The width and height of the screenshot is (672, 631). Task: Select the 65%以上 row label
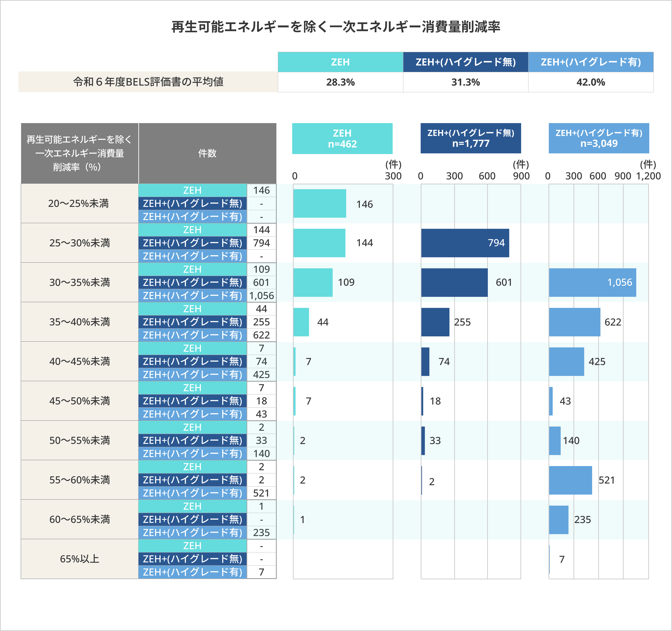79,559
